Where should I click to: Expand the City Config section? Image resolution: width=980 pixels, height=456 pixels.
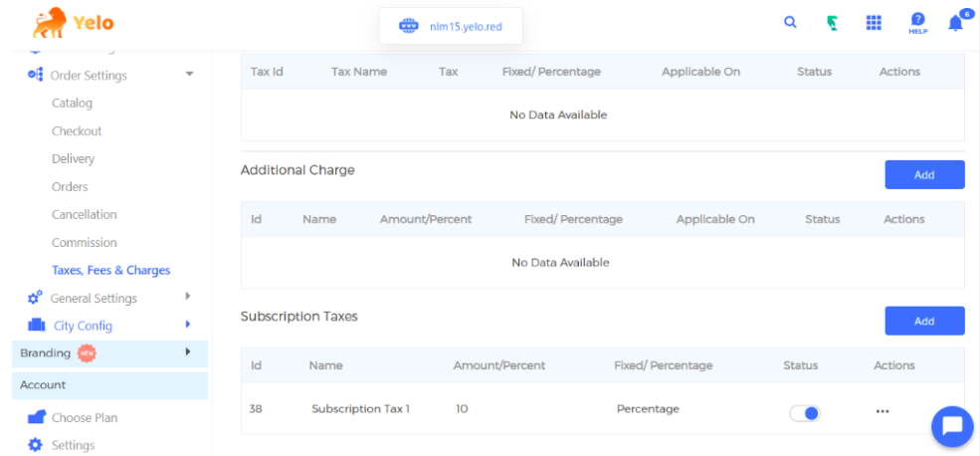[x=187, y=325]
